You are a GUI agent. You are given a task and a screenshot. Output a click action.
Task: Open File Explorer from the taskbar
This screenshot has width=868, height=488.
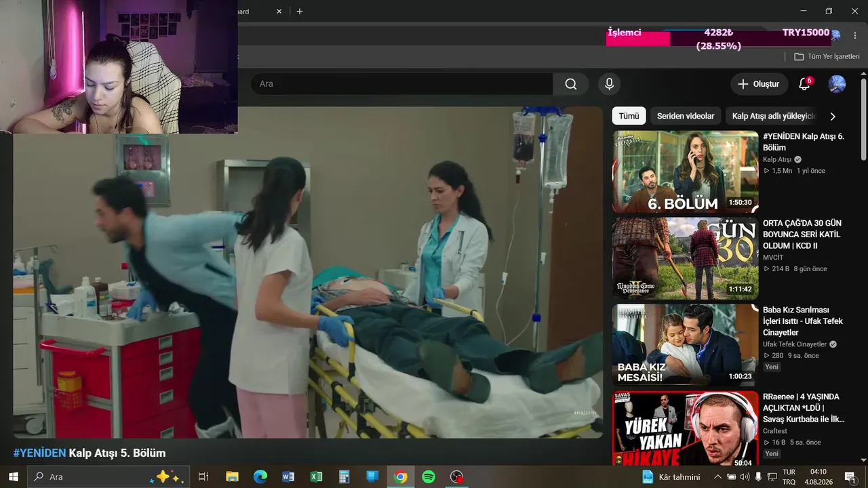pyautogui.click(x=232, y=476)
